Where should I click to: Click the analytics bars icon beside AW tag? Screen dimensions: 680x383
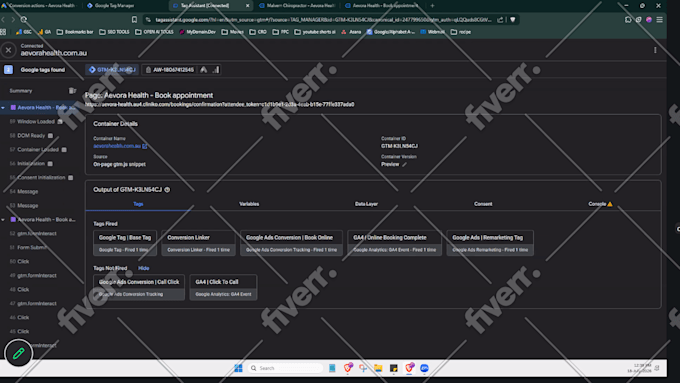216,69
